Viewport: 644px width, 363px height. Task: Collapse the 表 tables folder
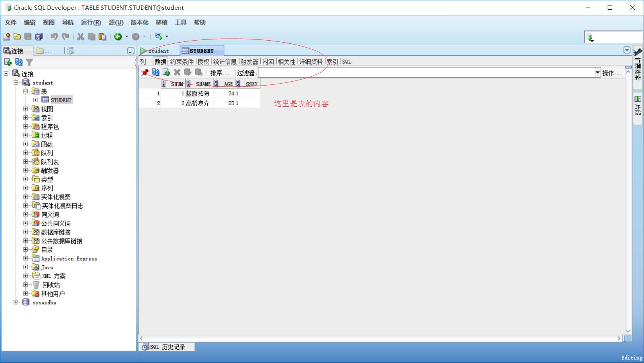click(25, 91)
